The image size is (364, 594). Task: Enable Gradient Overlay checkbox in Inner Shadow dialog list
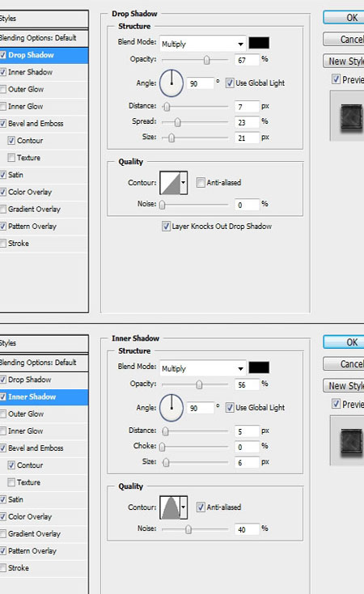[x=3, y=534]
